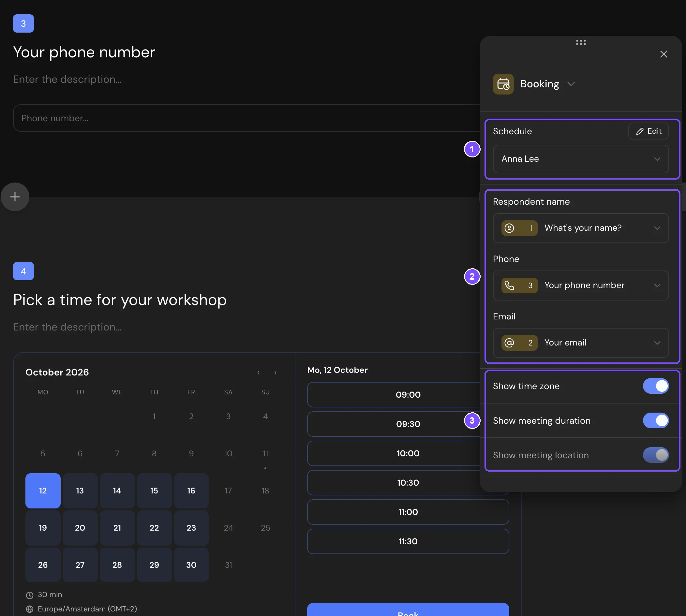Select the 10:30 time slot

[x=408, y=483]
